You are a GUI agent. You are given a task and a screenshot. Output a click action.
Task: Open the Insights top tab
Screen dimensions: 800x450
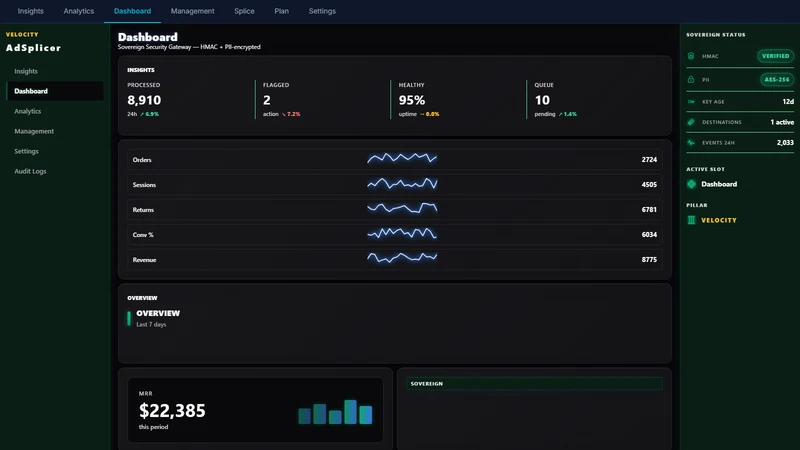tap(30, 11)
